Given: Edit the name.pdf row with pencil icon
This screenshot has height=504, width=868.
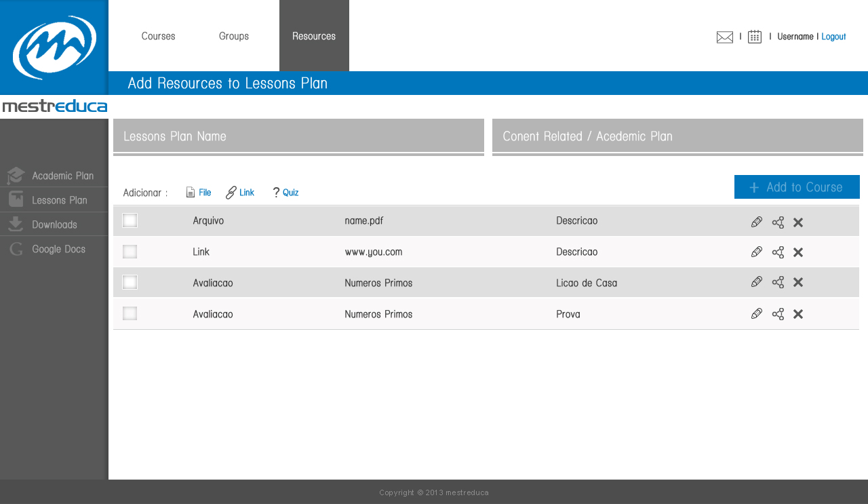Looking at the screenshot, I should pyautogui.click(x=757, y=222).
